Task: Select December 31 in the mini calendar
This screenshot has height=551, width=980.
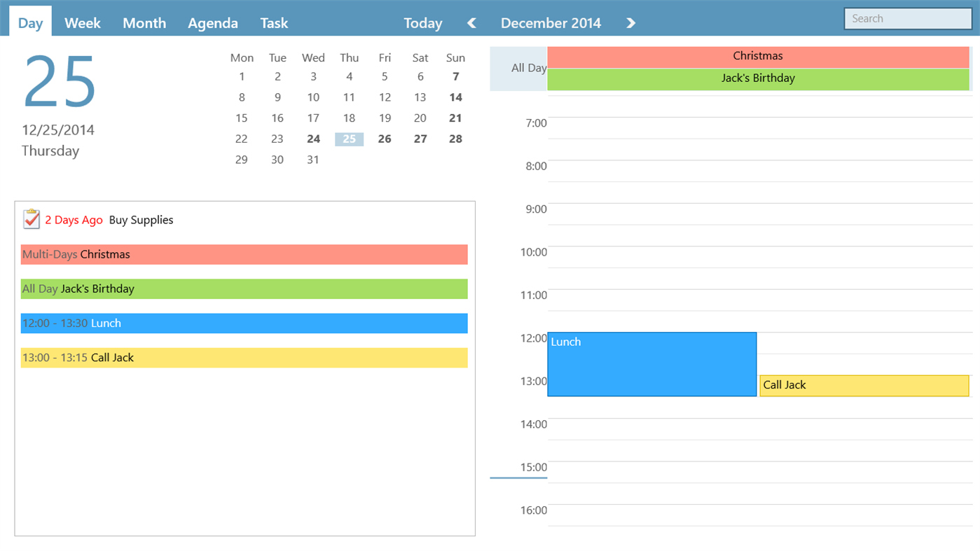Action: pyautogui.click(x=313, y=160)
